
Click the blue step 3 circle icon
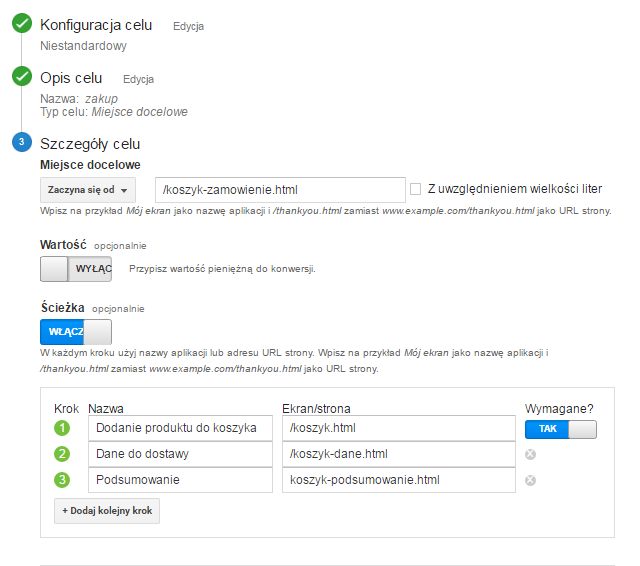pyautogui.click(x=22, y=143)
